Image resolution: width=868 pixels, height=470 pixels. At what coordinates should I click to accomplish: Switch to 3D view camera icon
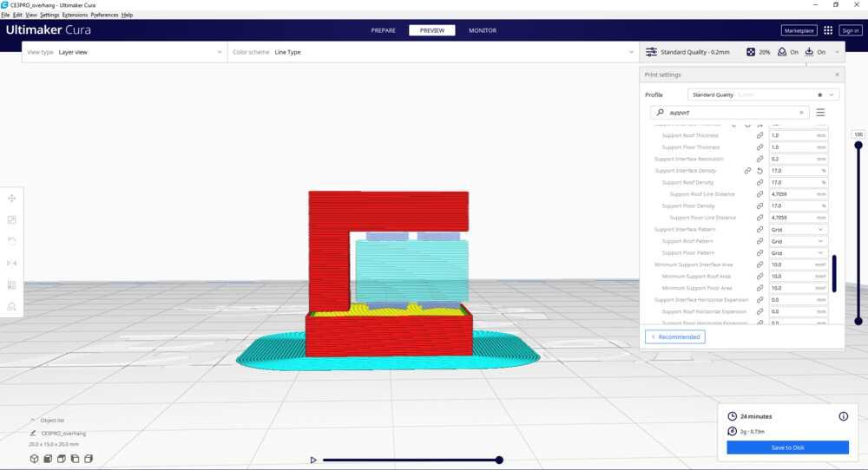34,458
